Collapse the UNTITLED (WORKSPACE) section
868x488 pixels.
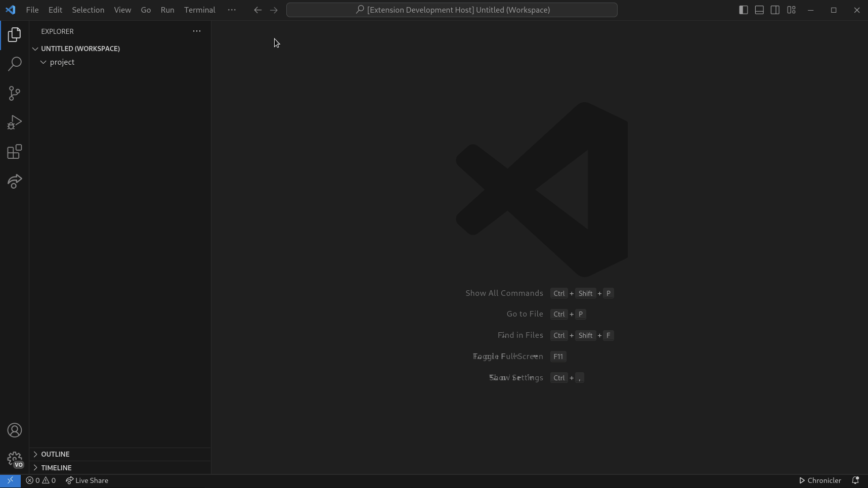click(x=35, y=49)
